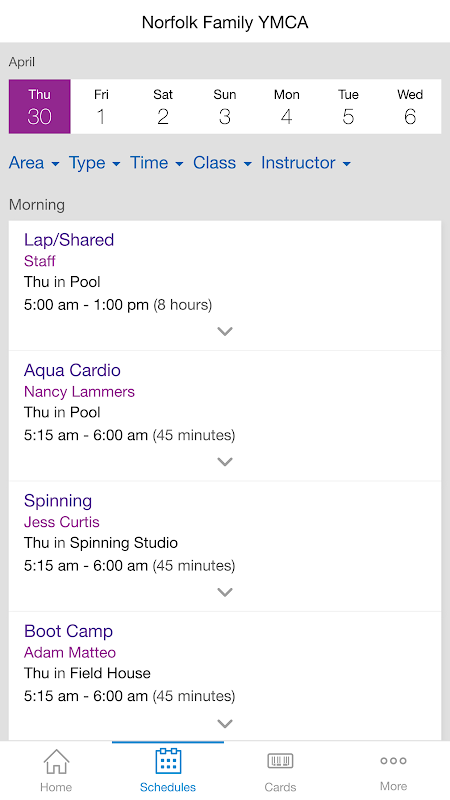Viewport: 450px width, 800px height.
Task: Select the Staff instructor link
Action: coord(40,261)
